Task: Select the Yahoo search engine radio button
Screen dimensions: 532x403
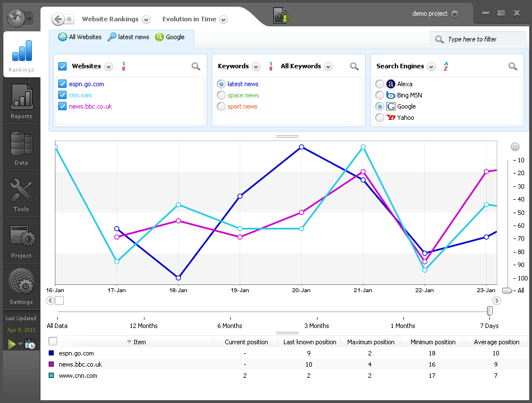Action: [380, 118]
